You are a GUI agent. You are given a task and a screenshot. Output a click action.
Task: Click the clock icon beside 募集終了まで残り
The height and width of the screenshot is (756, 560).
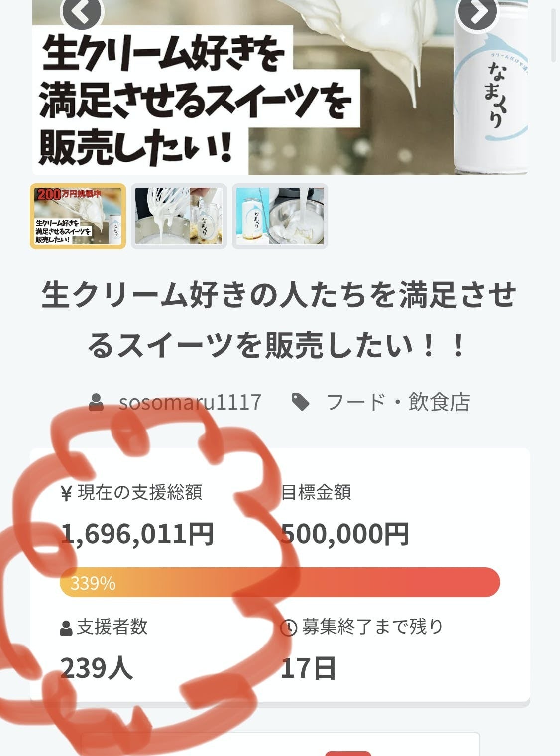(289, 628)
